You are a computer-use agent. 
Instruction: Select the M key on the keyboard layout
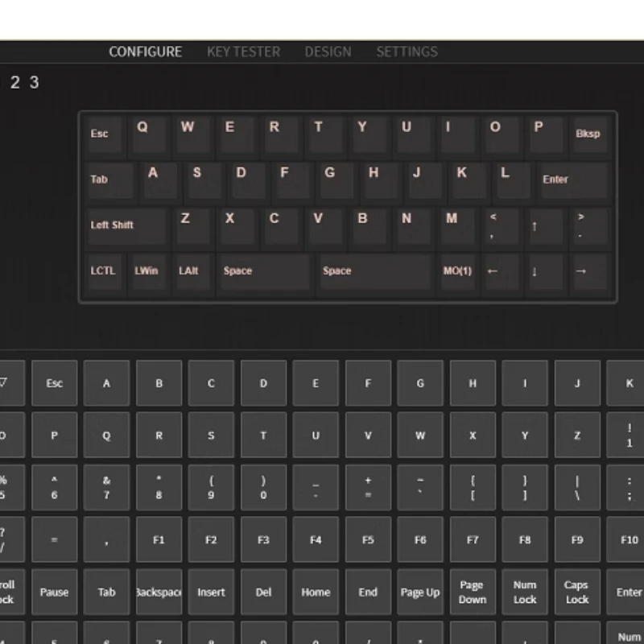(457, 226)
